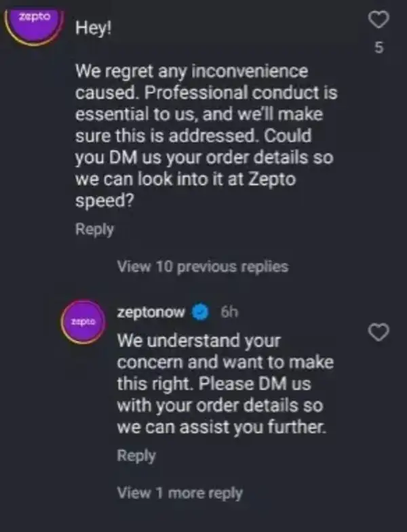Click the "Zepto speed?" closing line
The image size is (407, 532).
[102, 201]
